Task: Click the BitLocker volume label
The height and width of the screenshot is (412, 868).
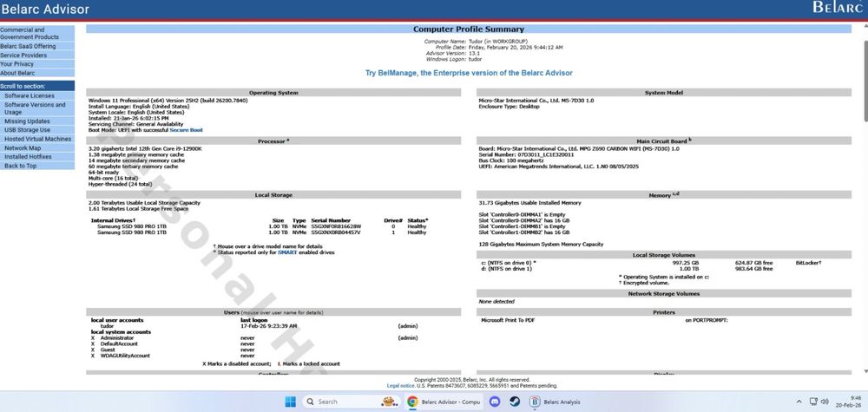Action: click(809, 263)
